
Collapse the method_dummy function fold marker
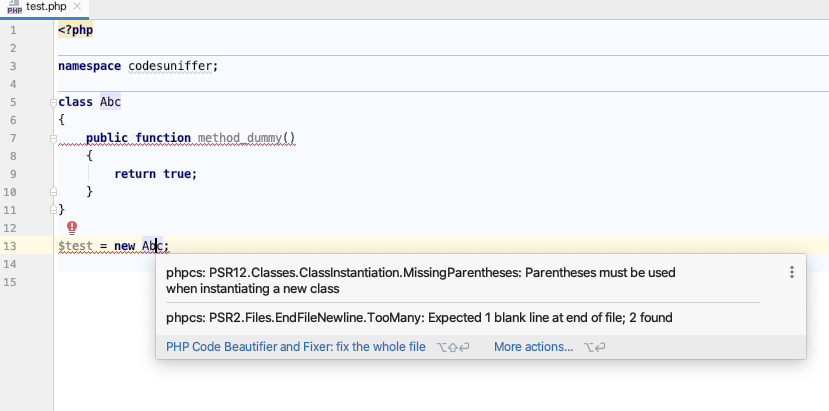(53, 139)
